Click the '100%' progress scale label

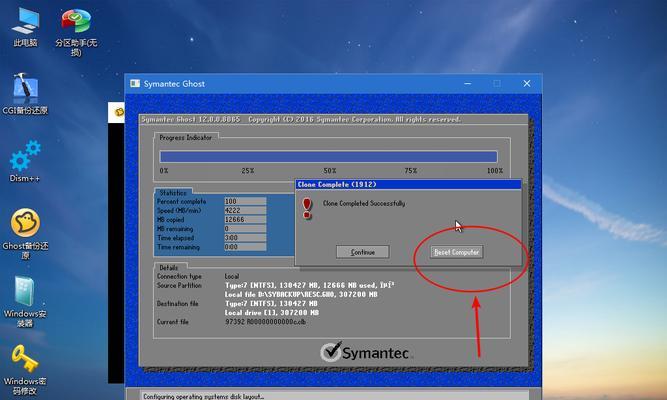pos(495,171)
